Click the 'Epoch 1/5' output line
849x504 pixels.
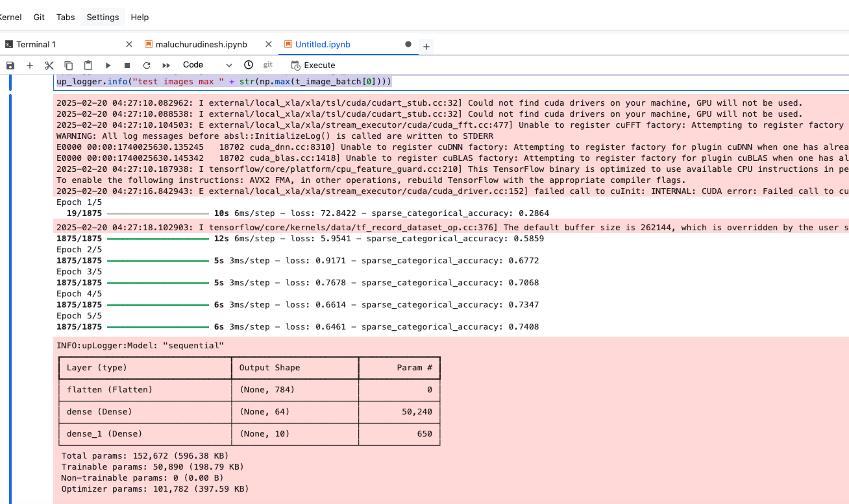pos(79,202)
